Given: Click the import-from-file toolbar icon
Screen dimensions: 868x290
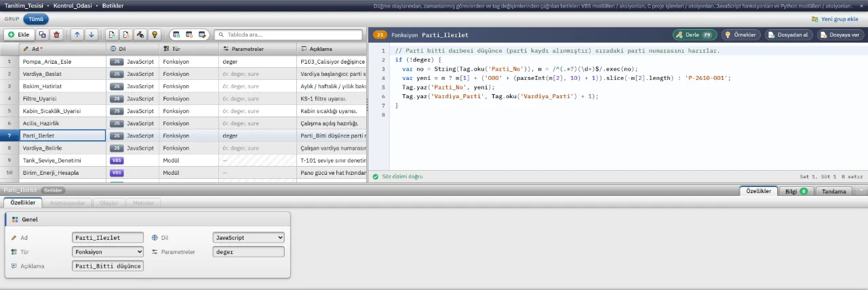Looking at the screenshot, I should coord(112,34).
